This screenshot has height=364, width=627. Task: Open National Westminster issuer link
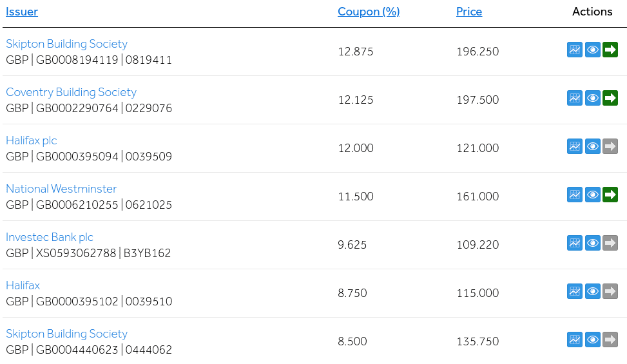61,189
